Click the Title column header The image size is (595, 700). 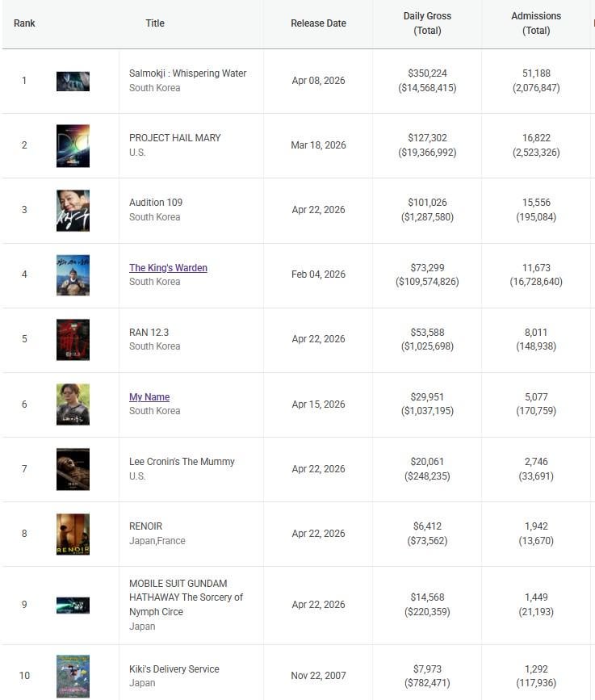click(155, 23)
